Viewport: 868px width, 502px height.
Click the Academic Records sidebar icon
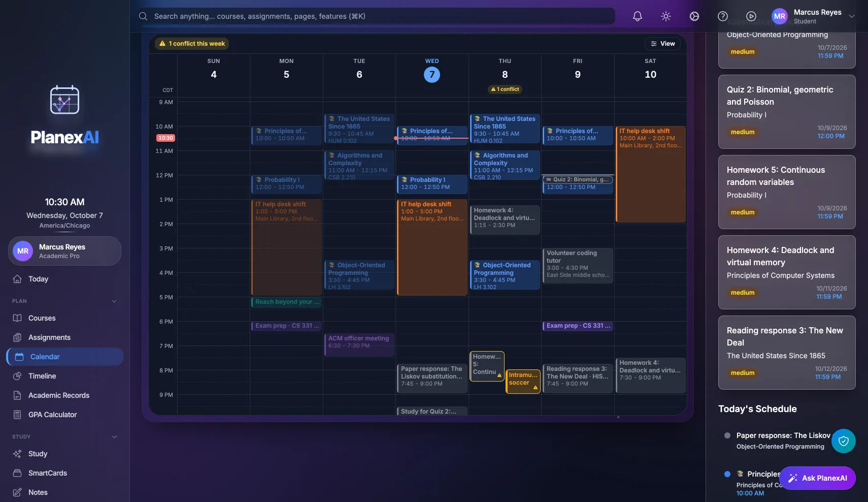click(17, 395)
